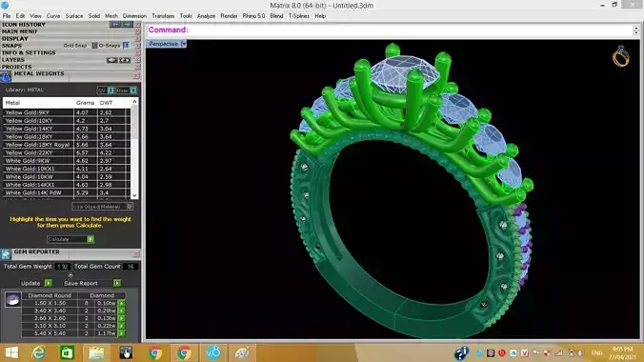The image size is (644, 362).
Task: Open the Render menu
Action: [x=229, y=16]
